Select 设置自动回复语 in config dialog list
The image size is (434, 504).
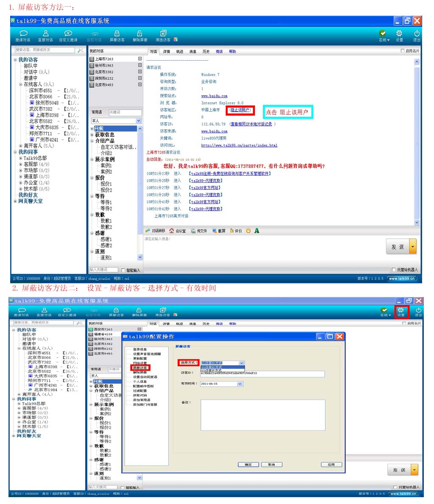(x=145, y=377)
